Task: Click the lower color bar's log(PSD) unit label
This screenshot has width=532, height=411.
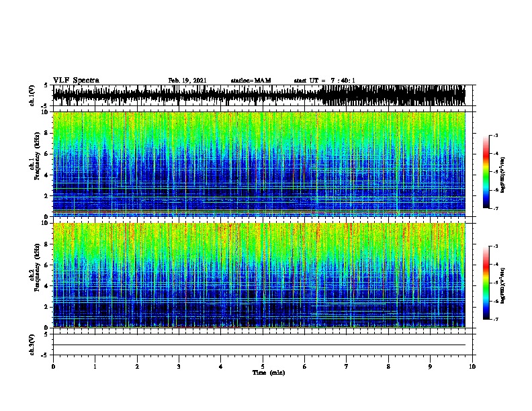Action: 503,286
